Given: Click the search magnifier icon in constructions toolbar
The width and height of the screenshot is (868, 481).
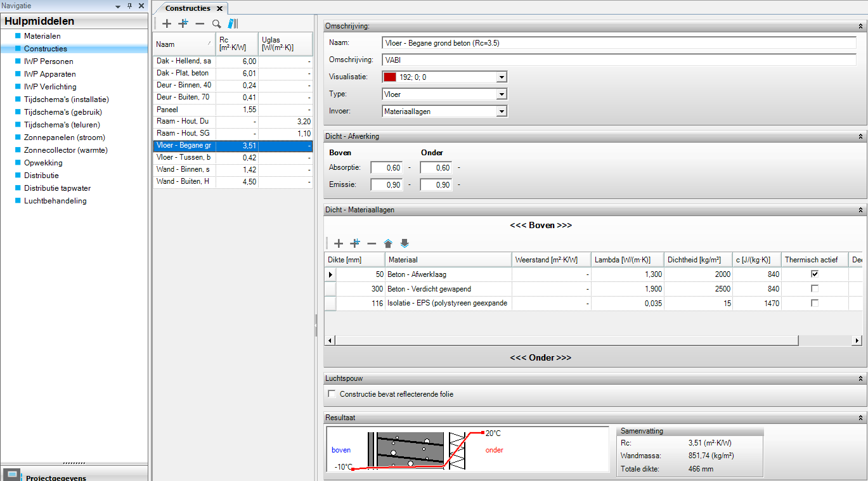Looking at the screenshot, I should coord(216,23).
